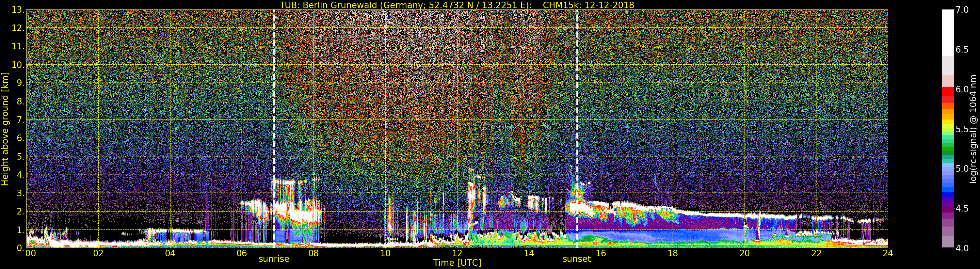This screenshot has height=269, width=980.
Task: Click height axis tick label '10.'
Action: pyautogui.click(x=18, y=65)
